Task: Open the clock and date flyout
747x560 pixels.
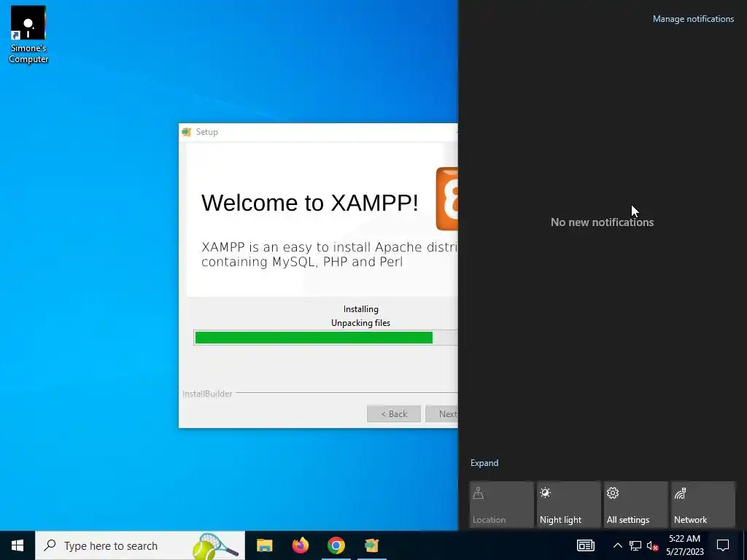Action: (x=684, y=545)
